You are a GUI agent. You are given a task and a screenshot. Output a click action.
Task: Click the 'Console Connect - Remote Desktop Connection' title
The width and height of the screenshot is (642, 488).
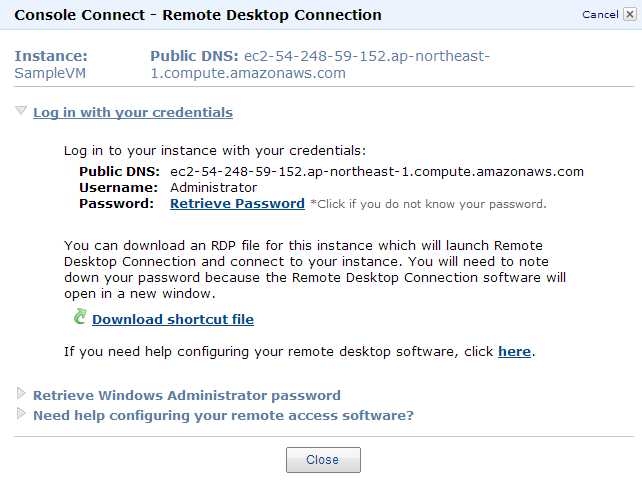point(198,15)
